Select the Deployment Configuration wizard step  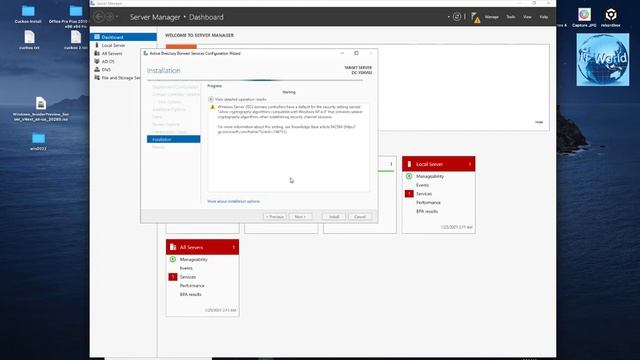(x=175, y=87)
